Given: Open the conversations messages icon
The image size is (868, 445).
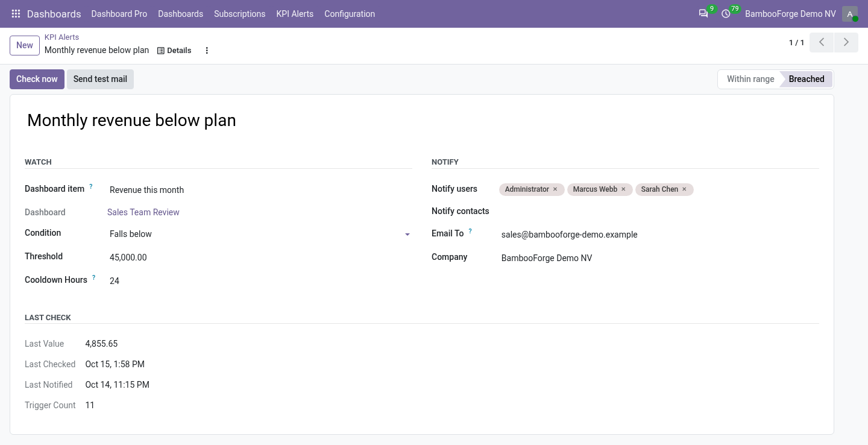Looking at the screenshot, I should click(x=703, y=14).
